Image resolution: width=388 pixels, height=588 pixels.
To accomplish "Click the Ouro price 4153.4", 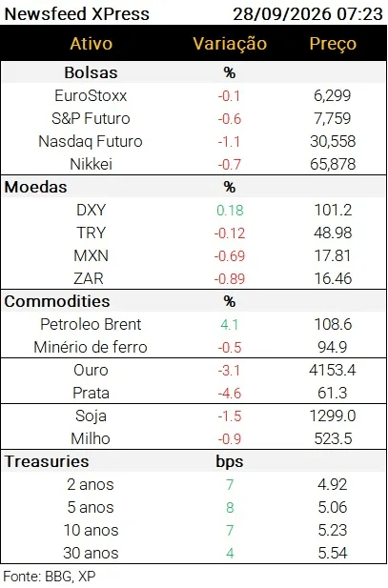I will pyautogui.click(x=333, y=370).
